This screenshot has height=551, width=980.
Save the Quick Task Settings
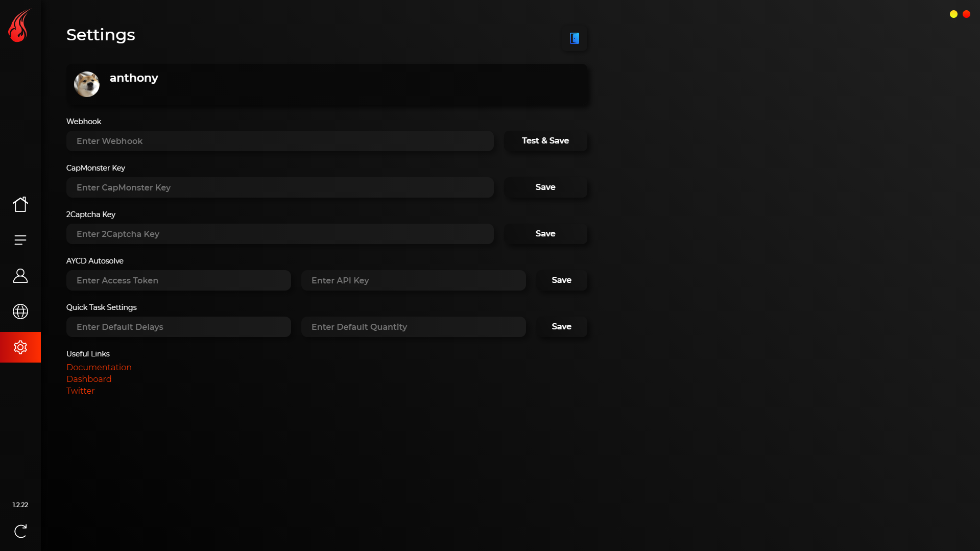(x=561, y=327)
